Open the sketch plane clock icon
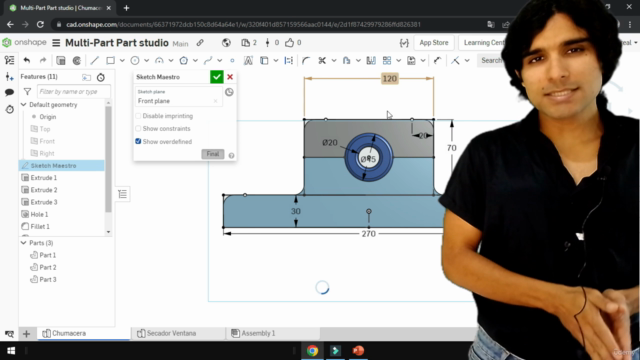The image size is (640, 360). (x=229, y=92)
